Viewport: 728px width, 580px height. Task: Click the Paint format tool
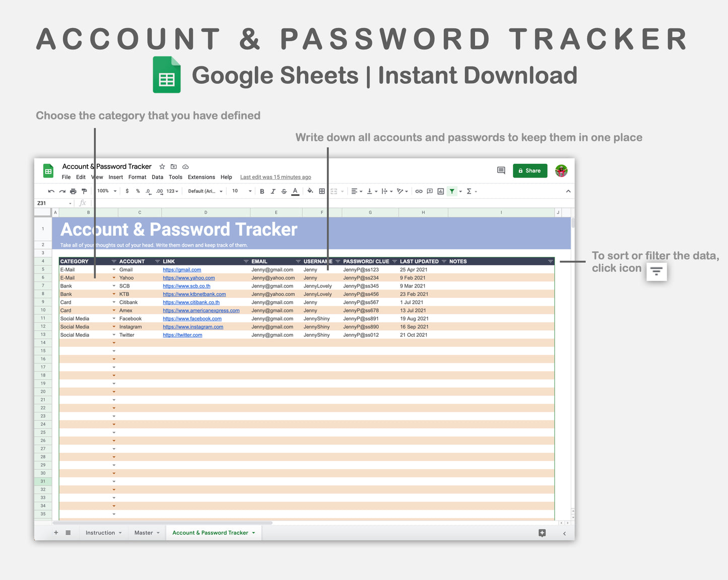84,191
